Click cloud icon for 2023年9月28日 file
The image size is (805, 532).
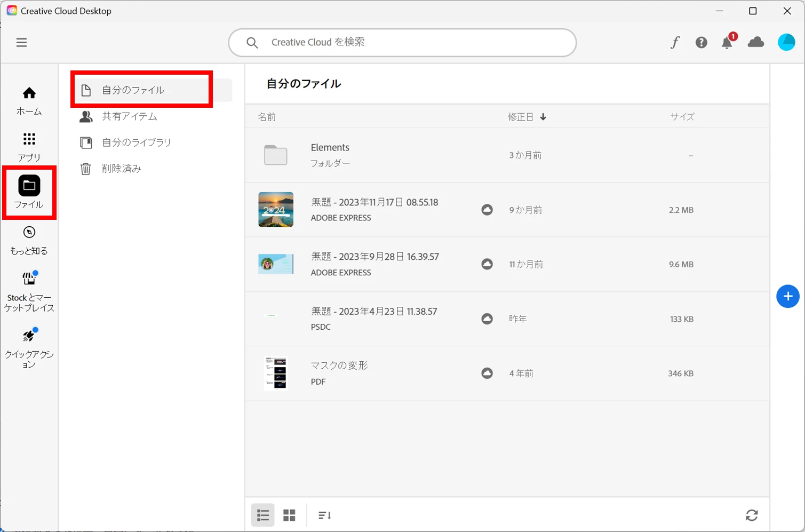click(x=487, y=264)
